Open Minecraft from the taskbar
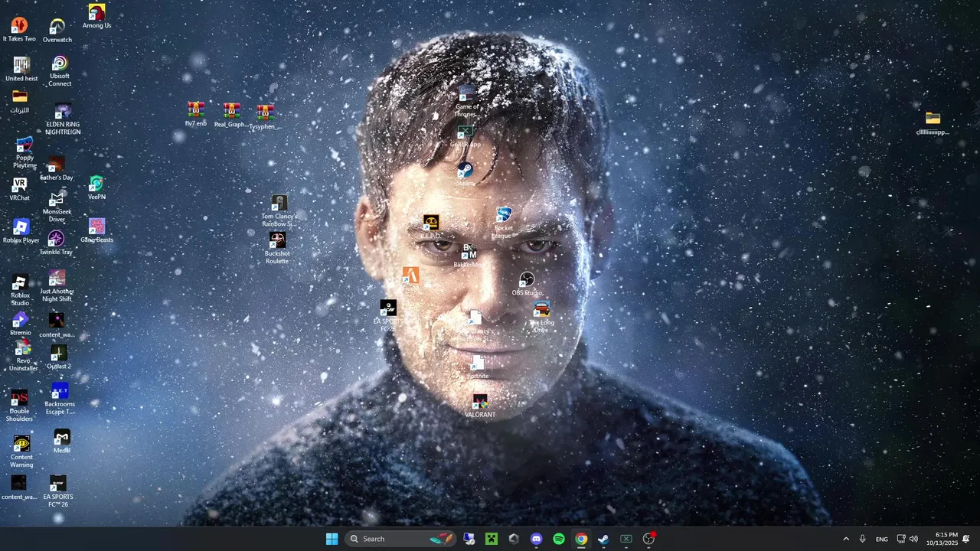The height and width of the screenshot is (551, 980). [492, 539]
